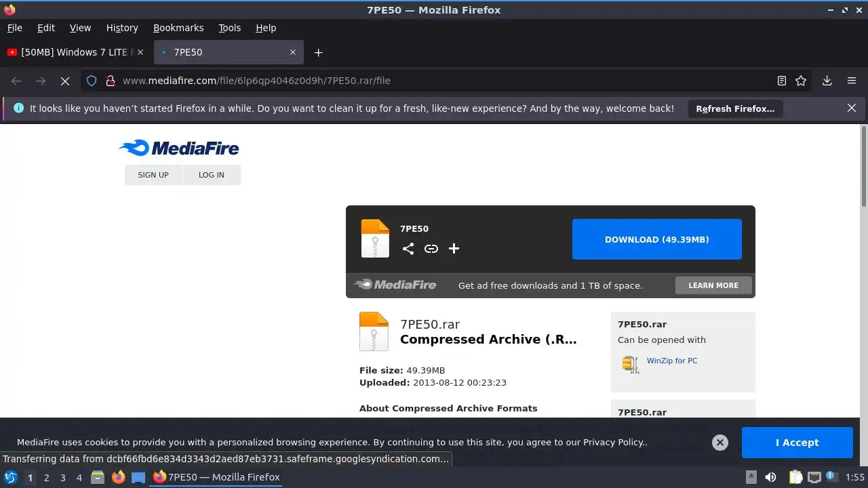Image resolution: width=868 pixels, height=488 pixels.
Task: Click the show desktop icon in the taskbar
Action: pos(138,477)
